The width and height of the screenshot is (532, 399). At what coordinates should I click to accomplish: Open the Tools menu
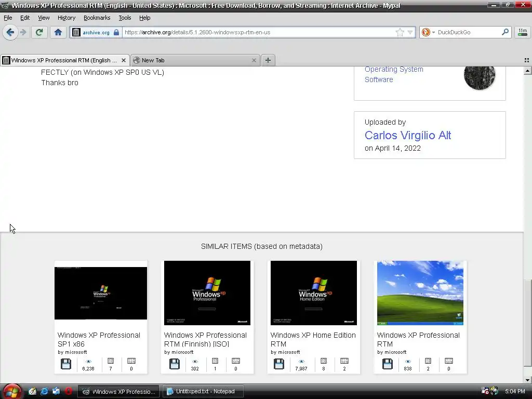pyautogui.click(x=125, y=18)
